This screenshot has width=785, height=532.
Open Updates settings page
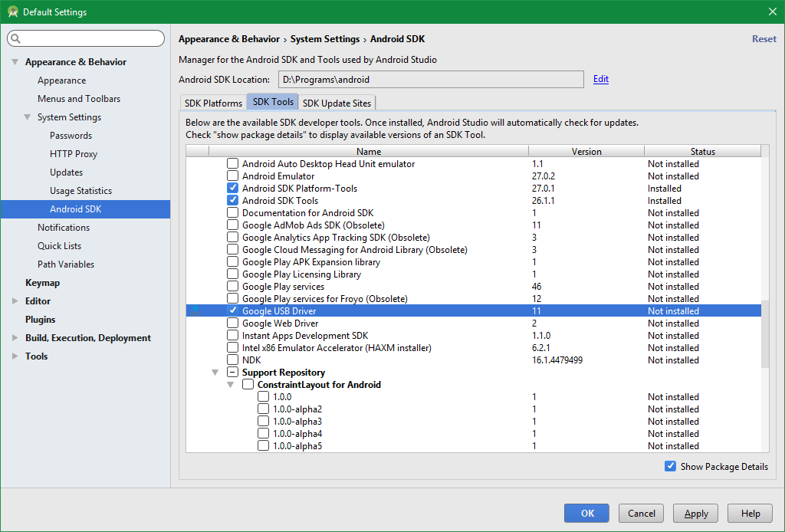click(66, 172)
